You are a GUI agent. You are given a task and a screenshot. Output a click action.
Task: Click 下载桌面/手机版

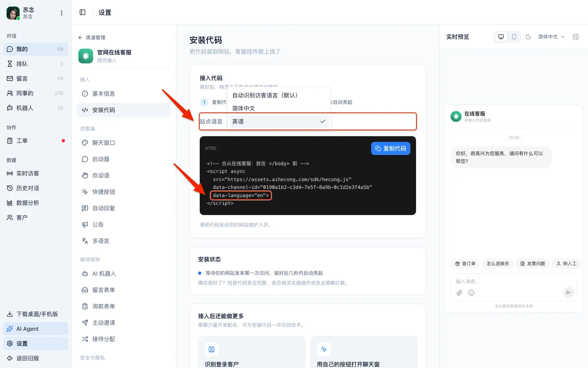[36, 314]
